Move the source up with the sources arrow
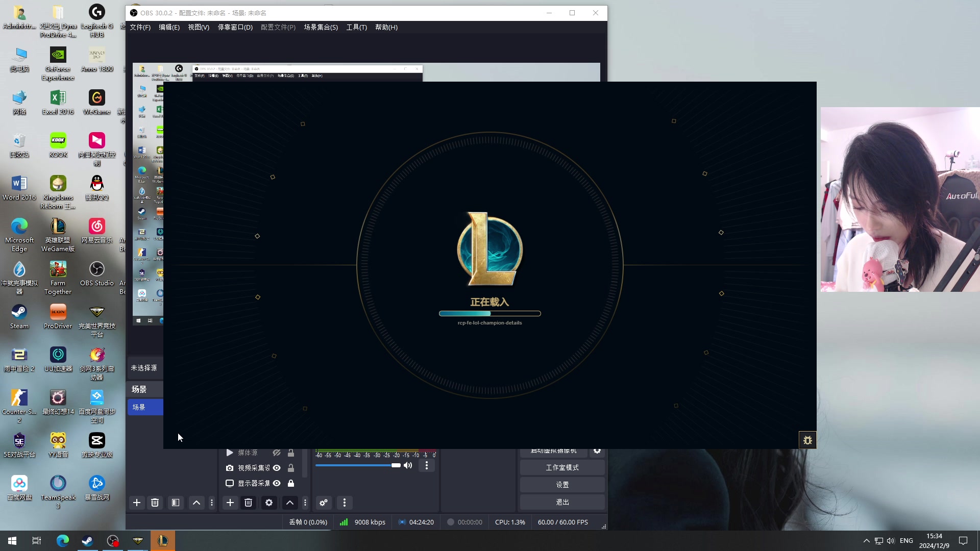Screen dimensions: 980x551 pos(290,503)
